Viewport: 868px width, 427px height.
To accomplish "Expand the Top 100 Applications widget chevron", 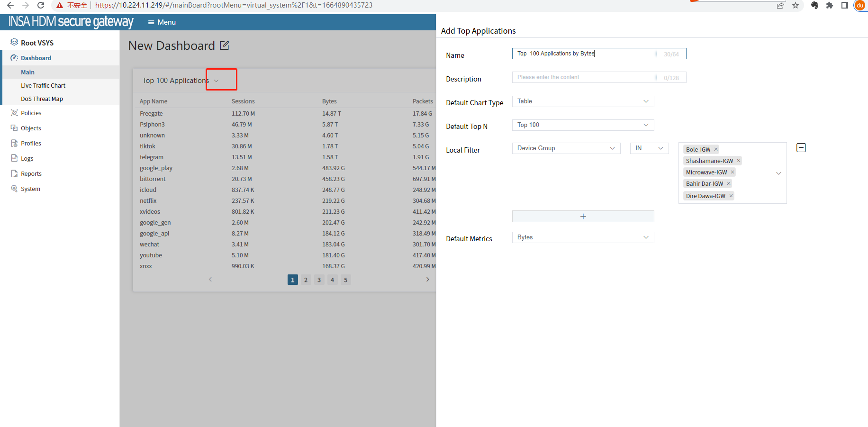I will [217, 81].
